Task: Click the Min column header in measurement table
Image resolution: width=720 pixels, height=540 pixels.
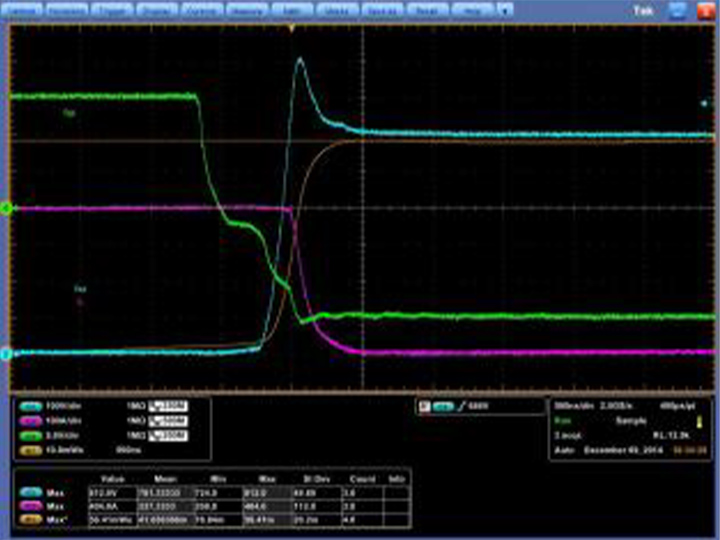Action: click(x=218, y=479)
